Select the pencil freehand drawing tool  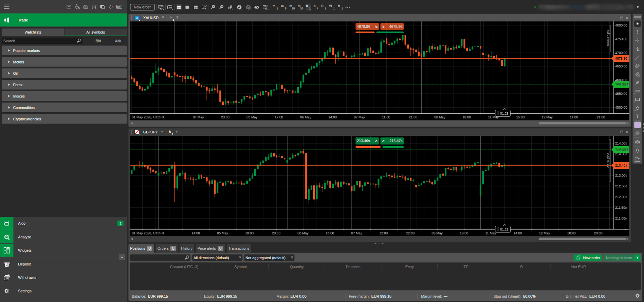point(638,66)
